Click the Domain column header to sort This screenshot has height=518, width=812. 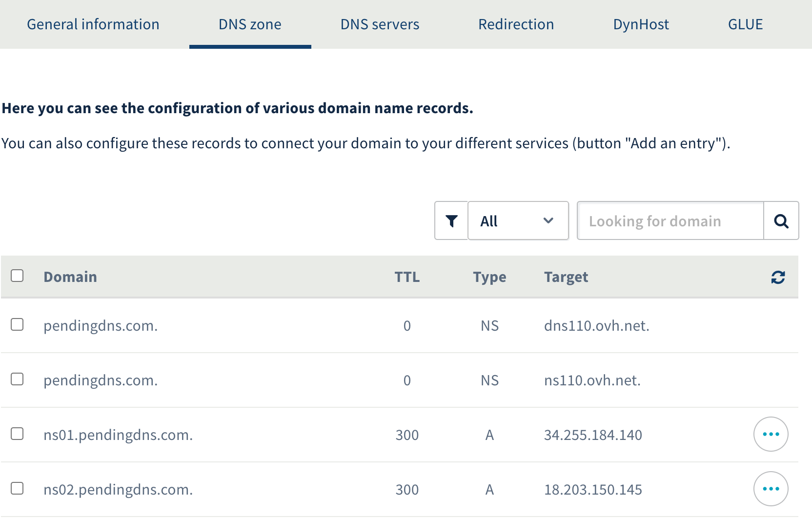70,277
